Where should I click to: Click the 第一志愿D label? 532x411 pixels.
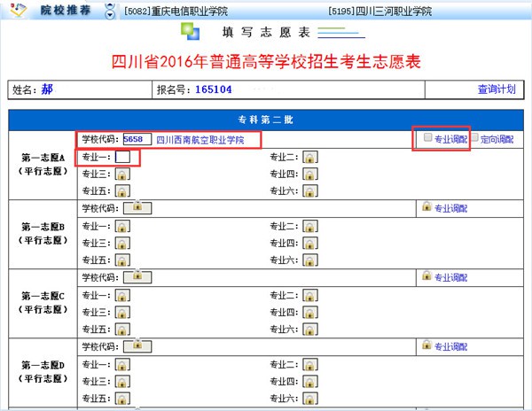[x=43, y=372]
